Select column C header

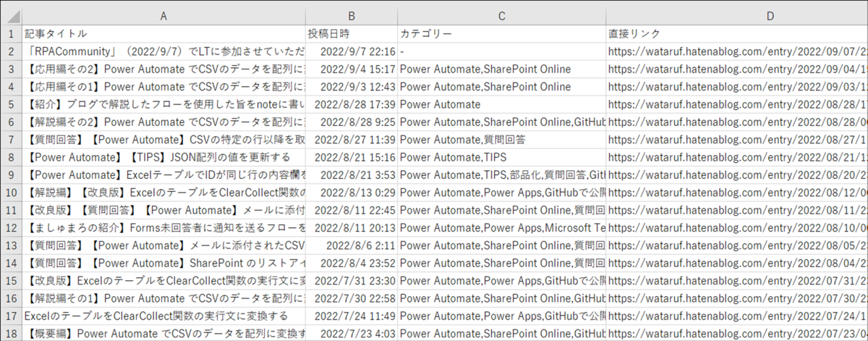[x=501, y=17]
